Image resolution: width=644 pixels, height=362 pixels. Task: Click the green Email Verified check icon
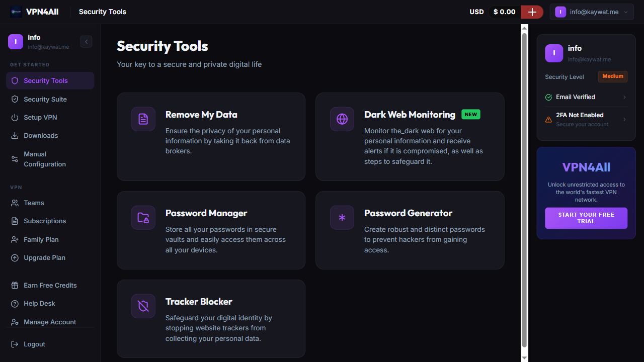pos(548,97)
